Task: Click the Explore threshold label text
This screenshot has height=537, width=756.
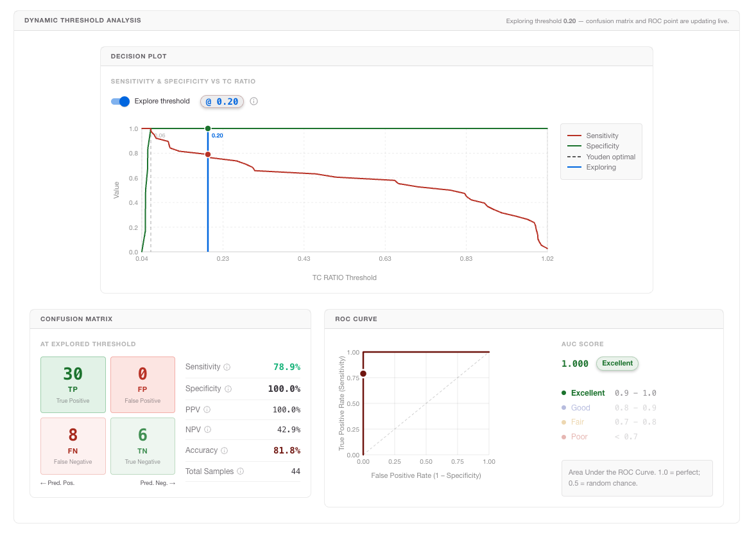Action: pos(162,101)
